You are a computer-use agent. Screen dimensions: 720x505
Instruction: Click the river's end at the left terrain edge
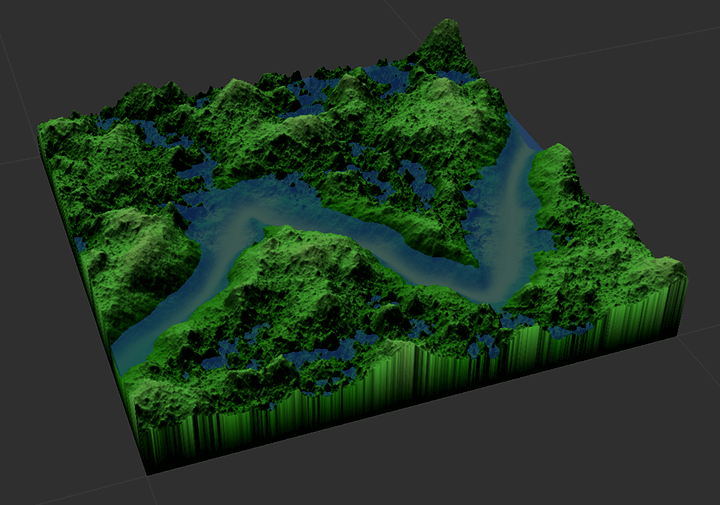click(x=128, y=346)
